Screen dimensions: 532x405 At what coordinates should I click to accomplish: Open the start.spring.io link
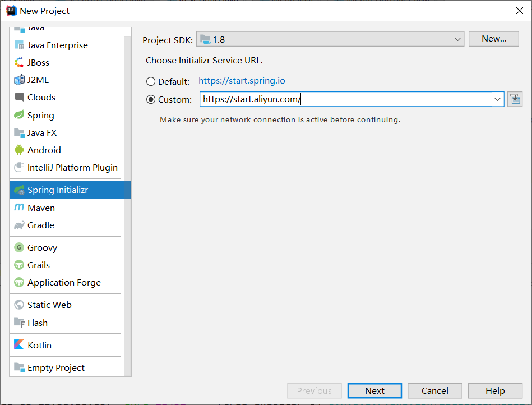click(242, 81)
